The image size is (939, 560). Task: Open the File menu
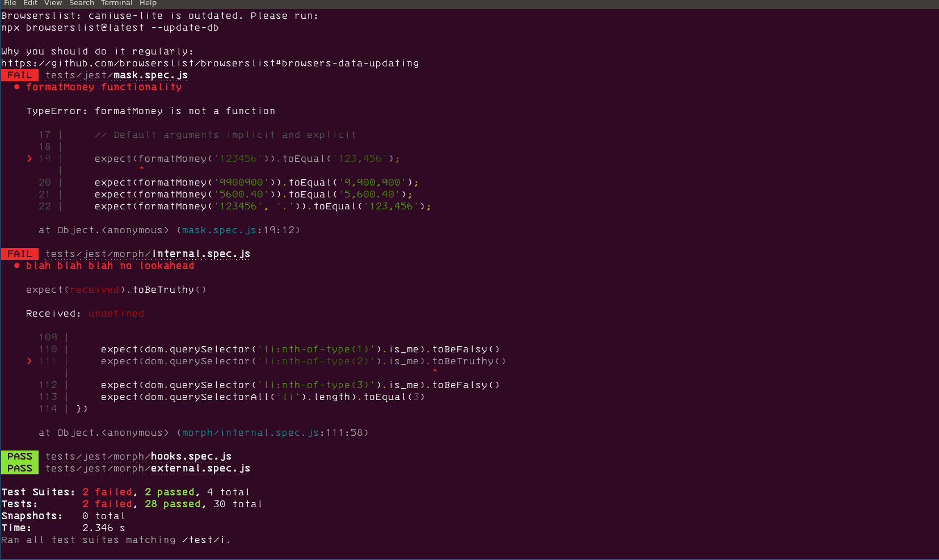pos(10,3)
